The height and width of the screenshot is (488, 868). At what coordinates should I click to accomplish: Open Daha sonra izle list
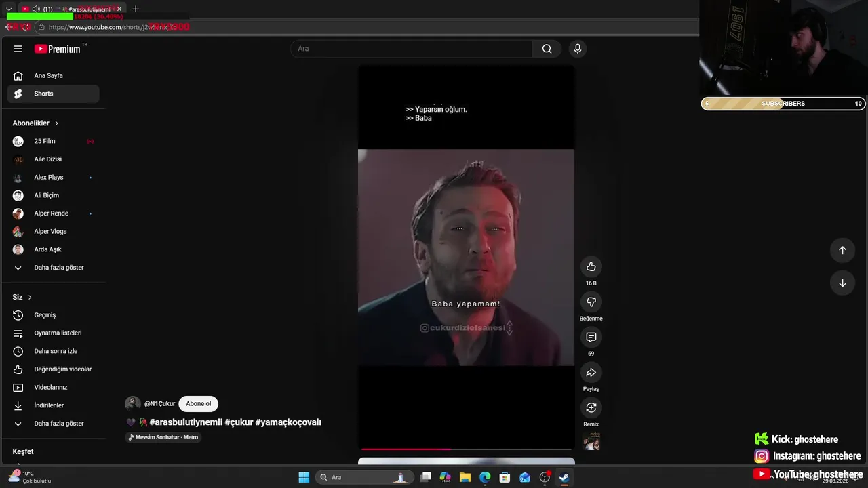coord(54,351)
